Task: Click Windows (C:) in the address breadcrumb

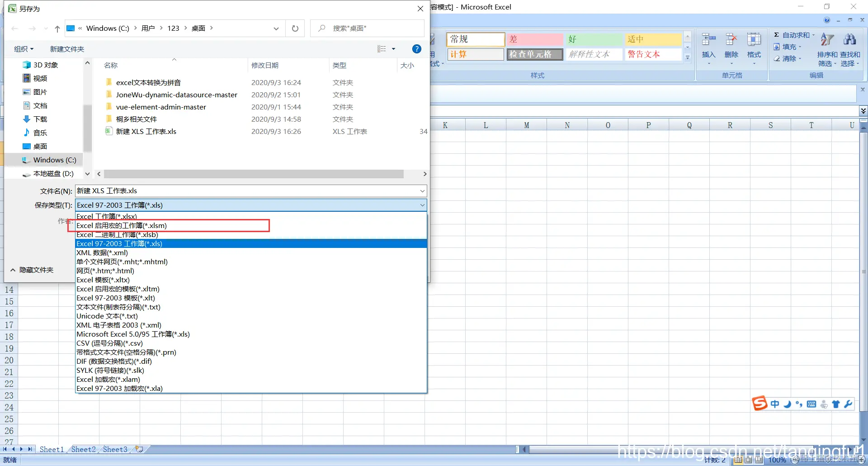Action: (108, 29)
